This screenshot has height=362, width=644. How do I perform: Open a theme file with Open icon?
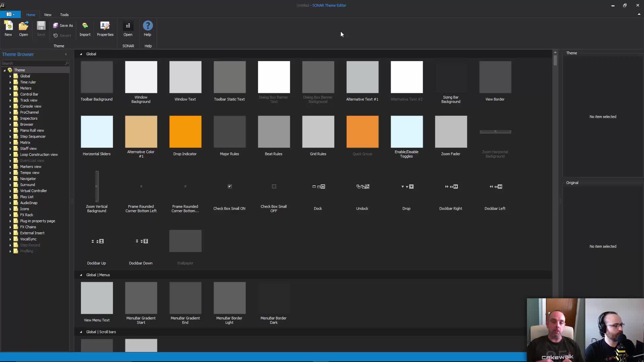[23, 26]
